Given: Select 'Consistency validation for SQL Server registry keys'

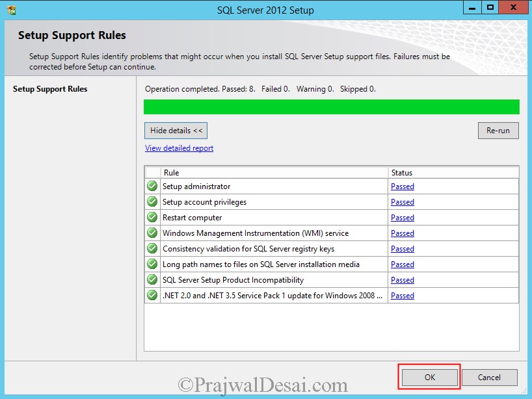Looking at the screenshot, I should coord(248,249).
